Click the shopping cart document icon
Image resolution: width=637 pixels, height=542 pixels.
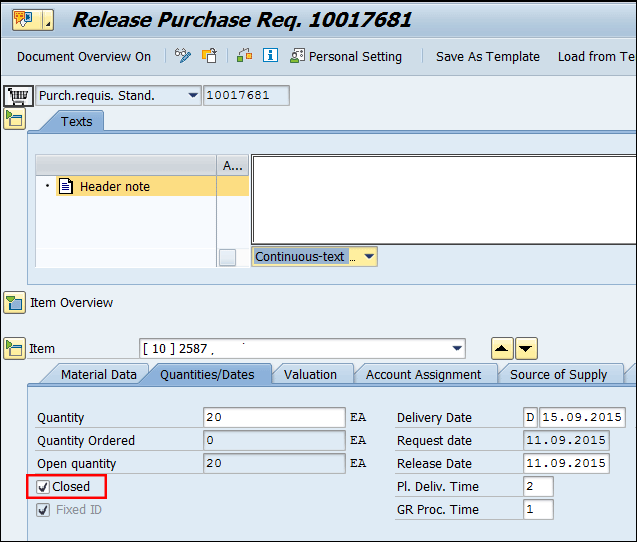[16, 96]
